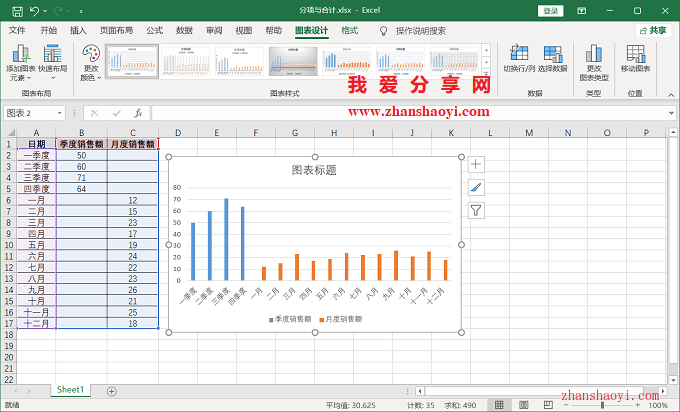Viewport: 680px width, 412px height.
Task: Switch to the 插入 ribbon tab
Action: (78, 30)
